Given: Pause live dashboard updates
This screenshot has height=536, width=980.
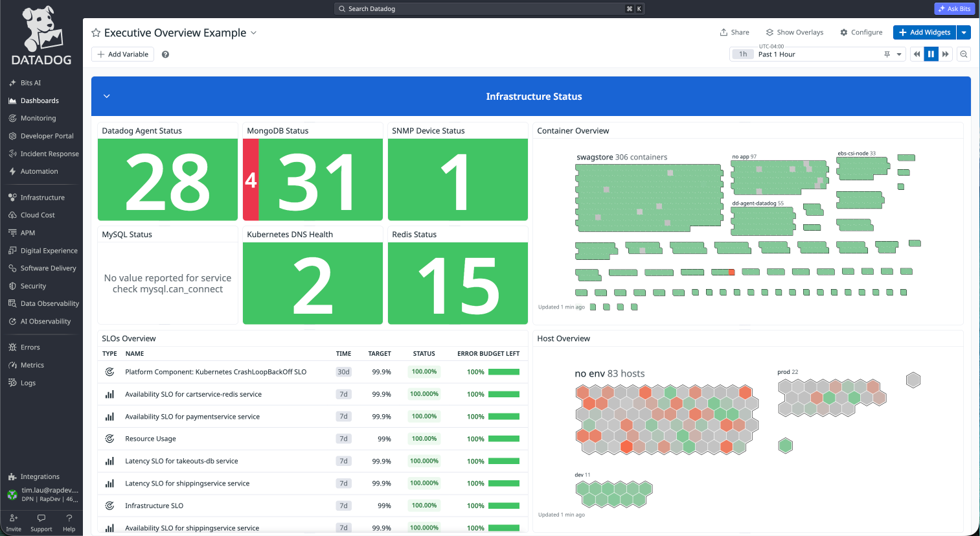Looking at the screenshot, I should pyautogui.click(x=931, y=54).
